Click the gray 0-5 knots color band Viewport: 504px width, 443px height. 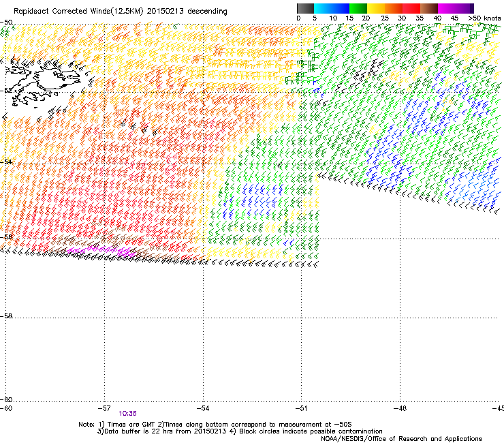[305, 8]
